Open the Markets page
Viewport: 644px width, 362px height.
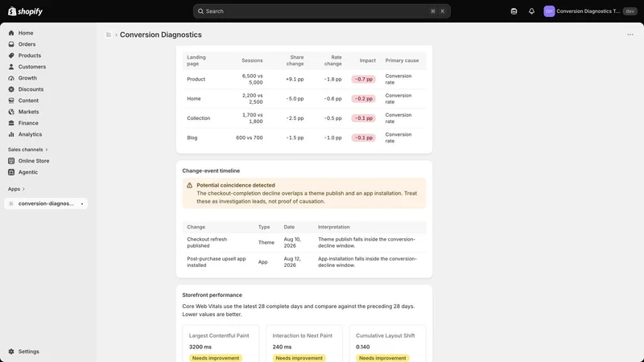coord(28,112)
